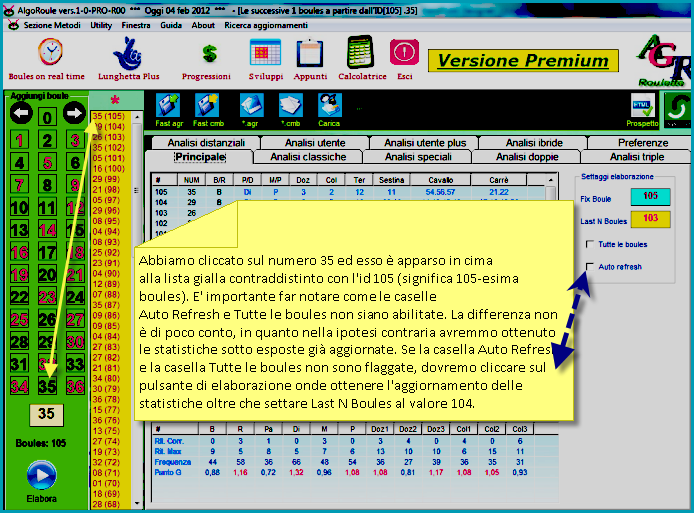
Task: Click the Cavallo column header
Action: tap(440, 180)
